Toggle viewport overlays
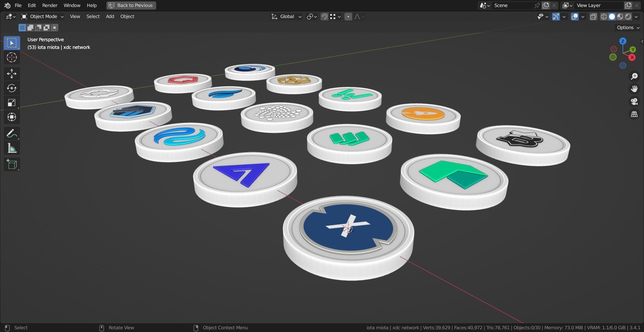 (575, 16)
